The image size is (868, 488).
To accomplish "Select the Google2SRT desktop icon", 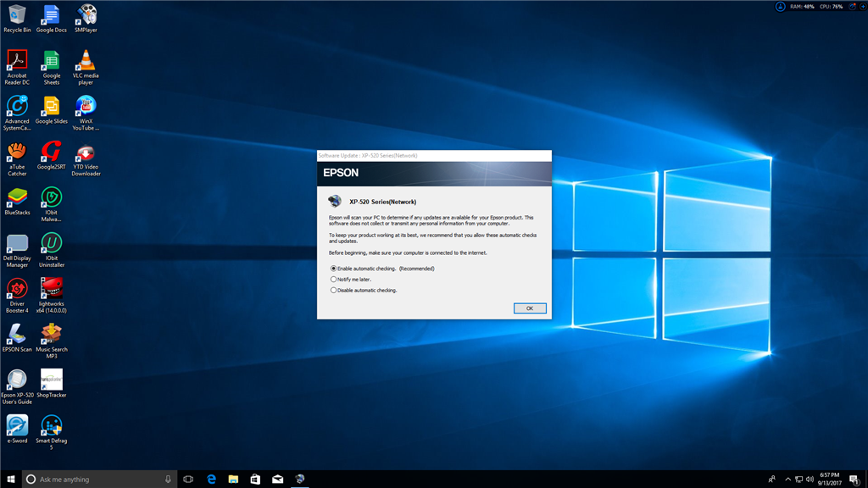I will coord(52,155).
